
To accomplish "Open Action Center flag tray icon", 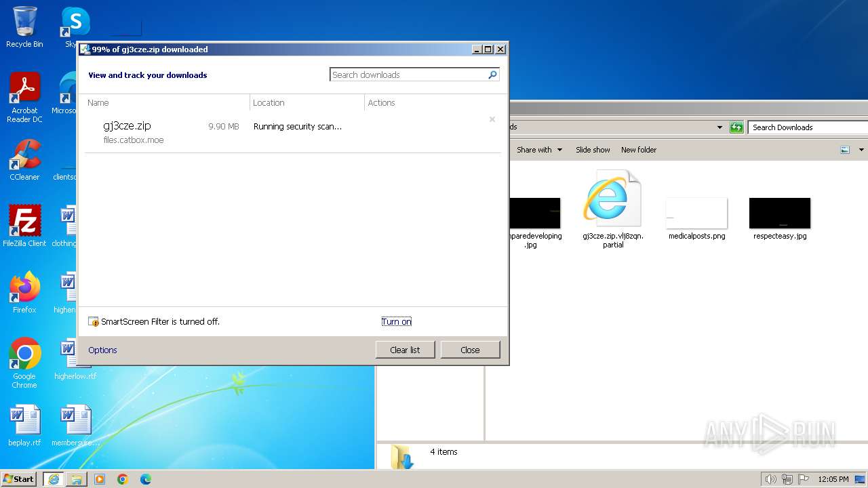I will point(804,479).
